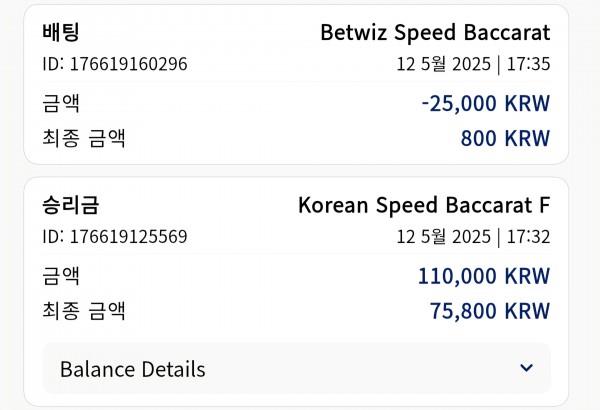
Task: Open the Korean Speed Baccarat F title
Action: (424, 205)
